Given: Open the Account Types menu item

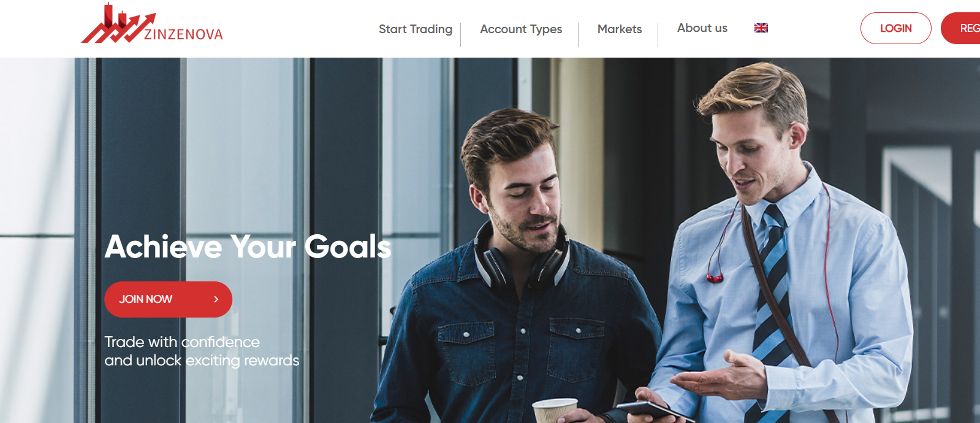Looking at the screenshot, I should tap(521, 29).
